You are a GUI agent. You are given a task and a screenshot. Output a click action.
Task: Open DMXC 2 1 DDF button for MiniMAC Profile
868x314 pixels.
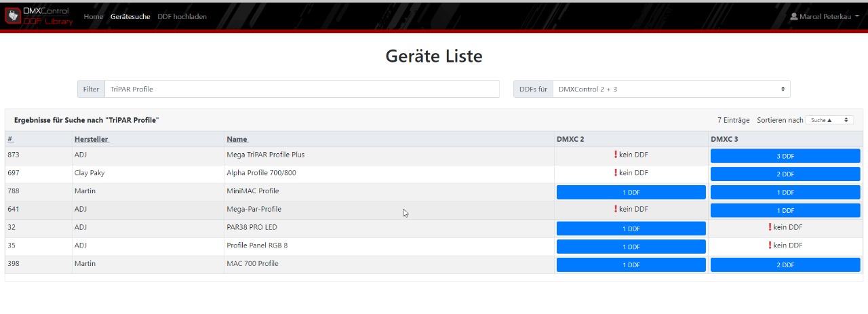pyautogui.click(x=631, y=193)
